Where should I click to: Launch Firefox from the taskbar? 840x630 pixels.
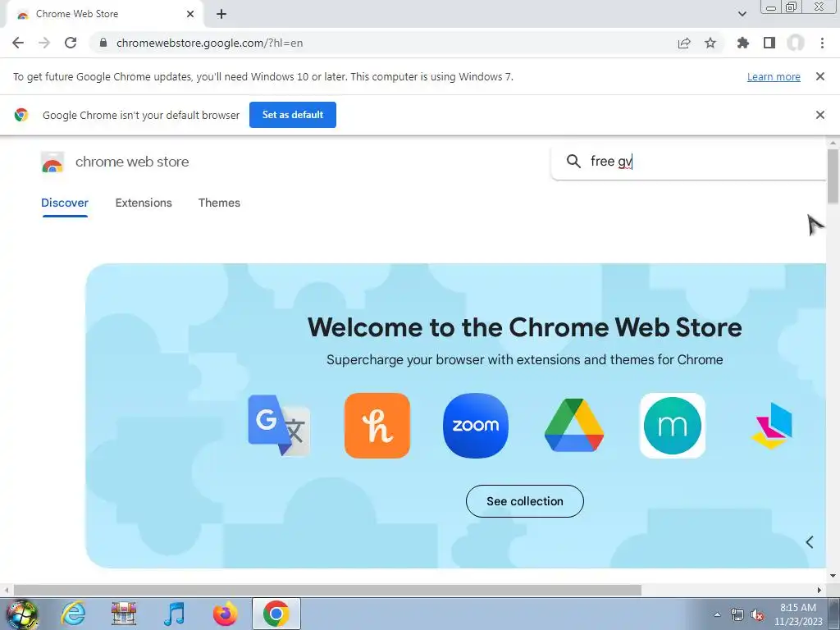(225, 614)
